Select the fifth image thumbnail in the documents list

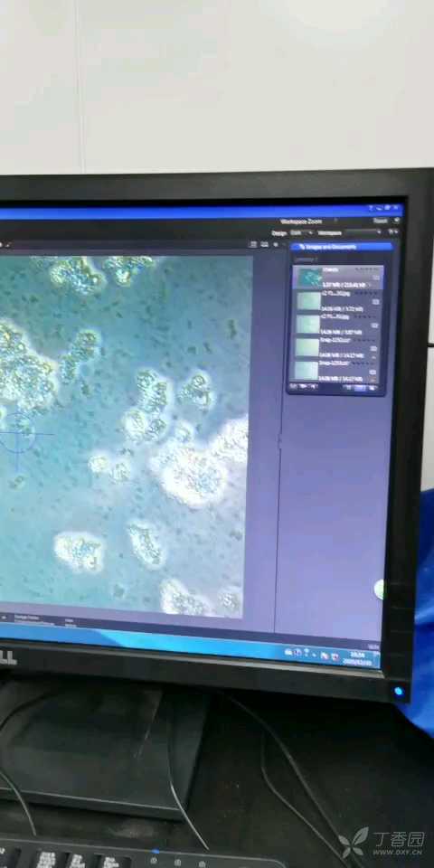(307, 371)
